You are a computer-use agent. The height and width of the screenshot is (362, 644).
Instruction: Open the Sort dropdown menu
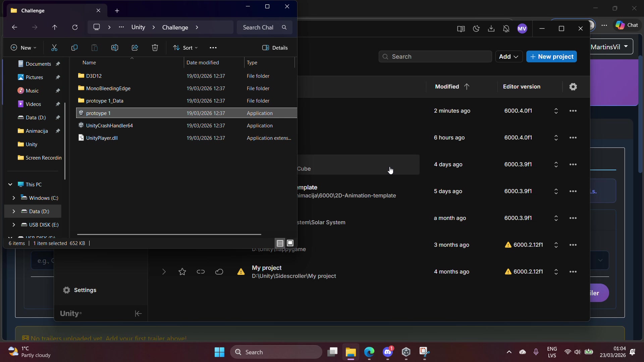point(185,48)
